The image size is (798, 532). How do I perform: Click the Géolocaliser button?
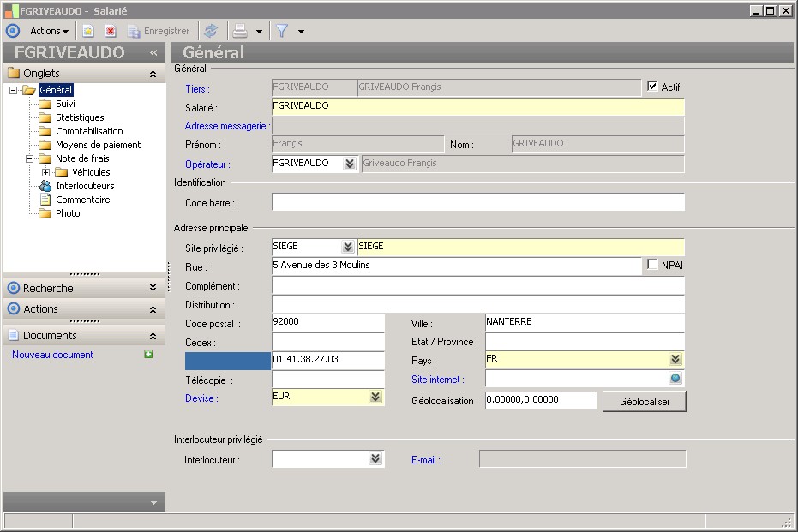644,401
